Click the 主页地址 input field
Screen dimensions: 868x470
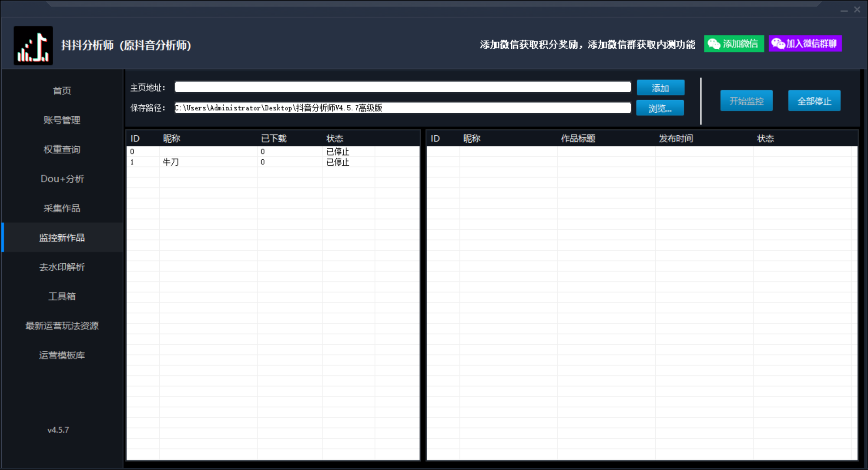tap(402, 87)
